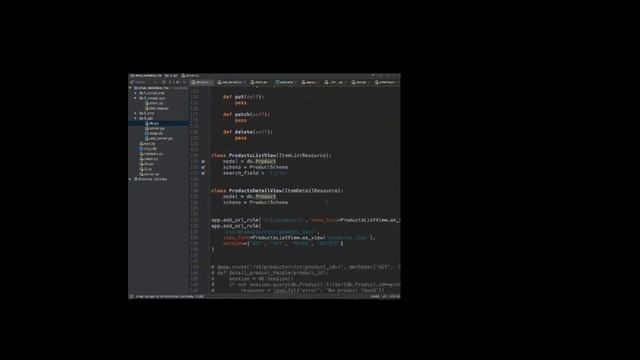Image resolution: width=640 pixels, height=360 pixels.
Task: Expand the External Libraries node
Action: [x=131, y=179]
